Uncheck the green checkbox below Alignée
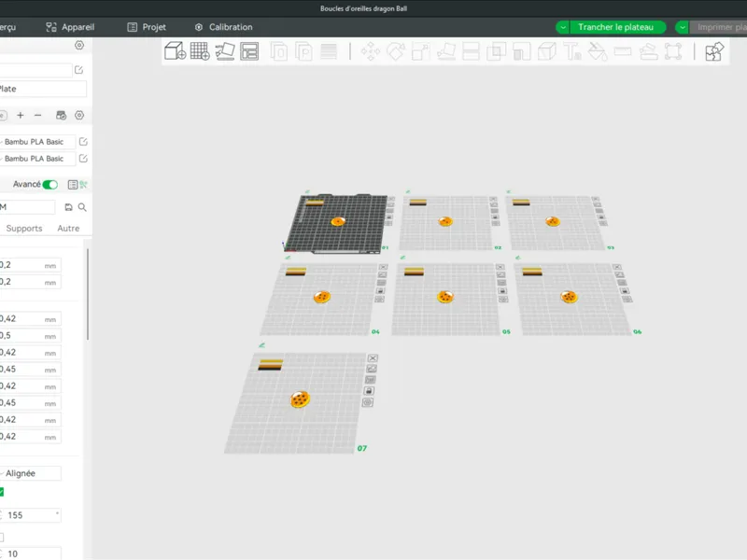Viewport: 747px width, 560px height. [x=2, y=492]
